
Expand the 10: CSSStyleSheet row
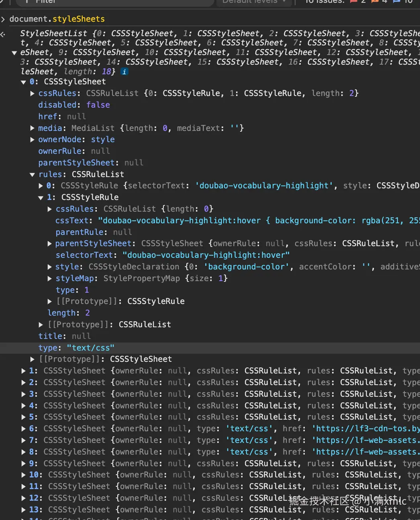pyautogui.click(x=23, y=475)
